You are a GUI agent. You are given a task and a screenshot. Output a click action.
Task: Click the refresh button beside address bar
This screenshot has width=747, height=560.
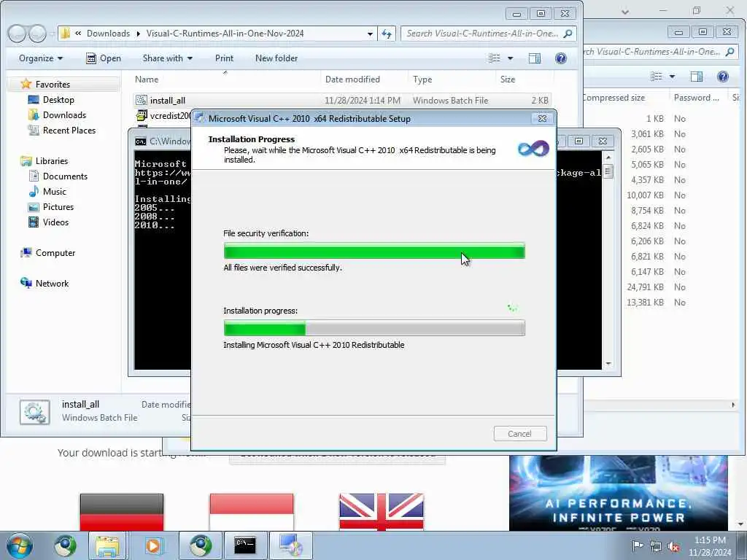pyautogui.click(x=387, y=34)
